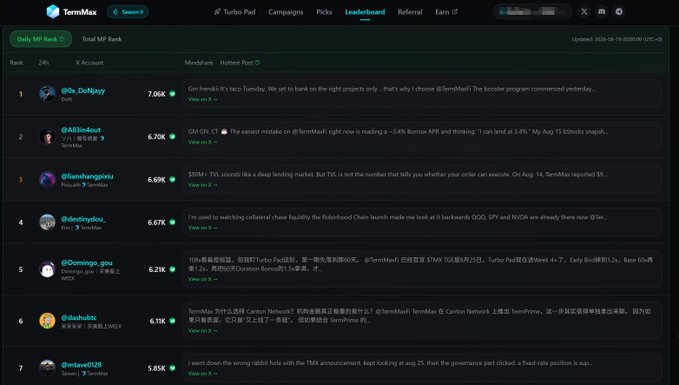Viewport: 679px width, 385px height.
Task: Click View on X for @lianshangpixiu post
Action: [203, 185]
